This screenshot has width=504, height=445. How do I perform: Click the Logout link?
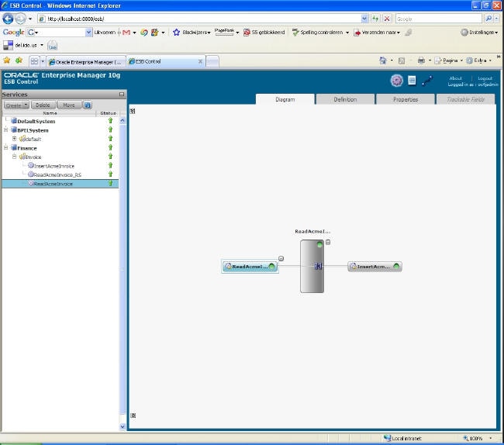click(x=485, y=78)
